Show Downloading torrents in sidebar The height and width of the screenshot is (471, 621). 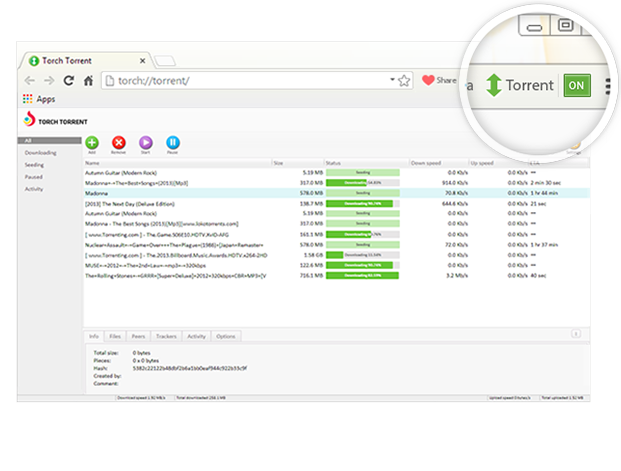tap(40, 153)
